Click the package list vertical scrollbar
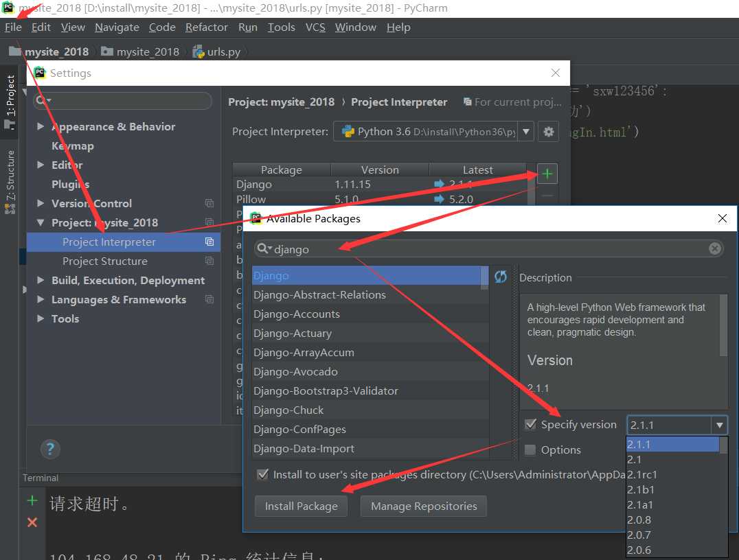The width and height of the screenshot is (739, 560). [484, 278]
